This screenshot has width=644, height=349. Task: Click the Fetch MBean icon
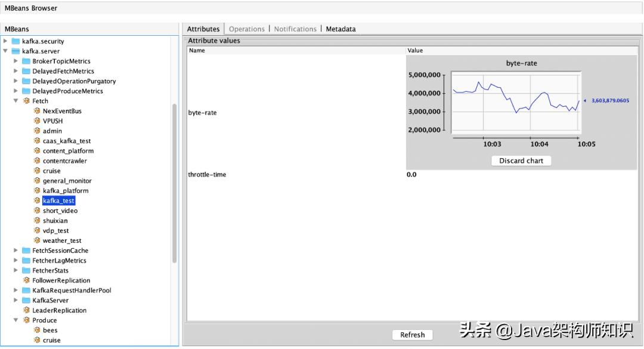[x=27, y=101]
